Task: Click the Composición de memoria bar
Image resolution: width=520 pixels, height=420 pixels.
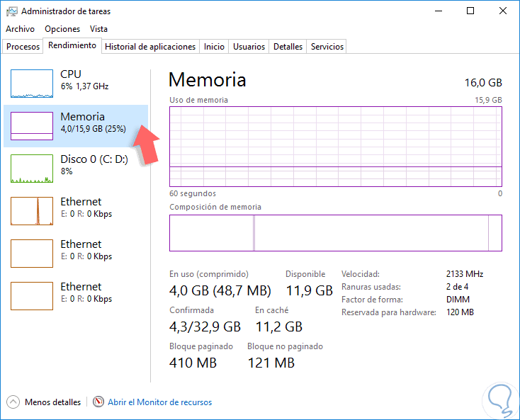Action: point(335,233)
